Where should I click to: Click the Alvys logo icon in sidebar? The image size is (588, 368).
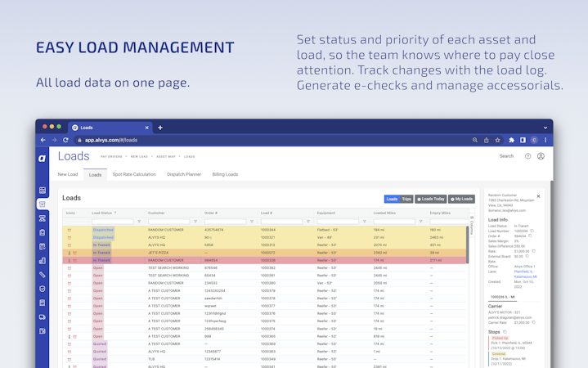[x=42, y=159]
